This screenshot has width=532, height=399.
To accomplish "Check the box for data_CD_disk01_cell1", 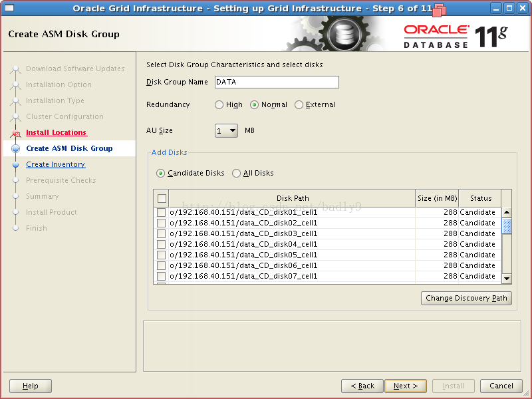I will coord(161,212).
